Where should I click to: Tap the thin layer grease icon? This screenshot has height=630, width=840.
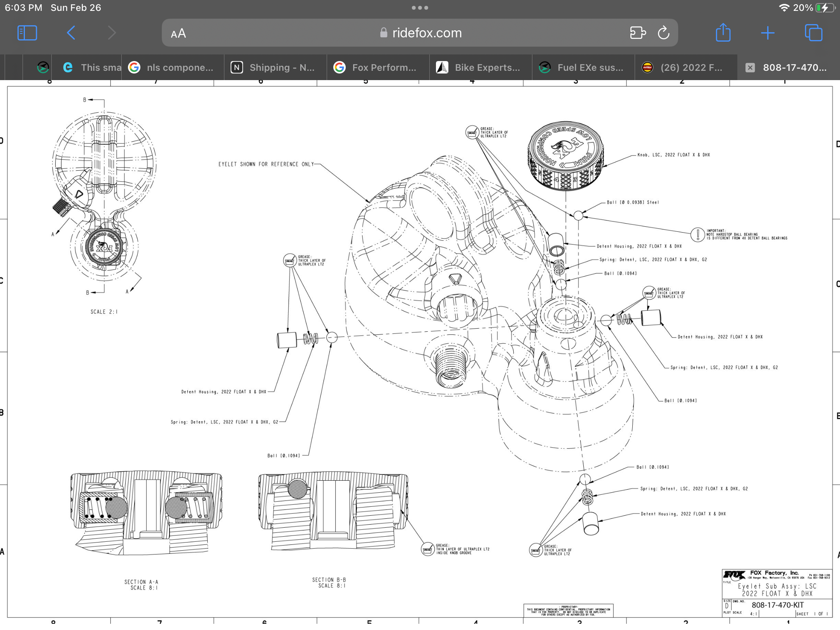click(x=428, y=549)
